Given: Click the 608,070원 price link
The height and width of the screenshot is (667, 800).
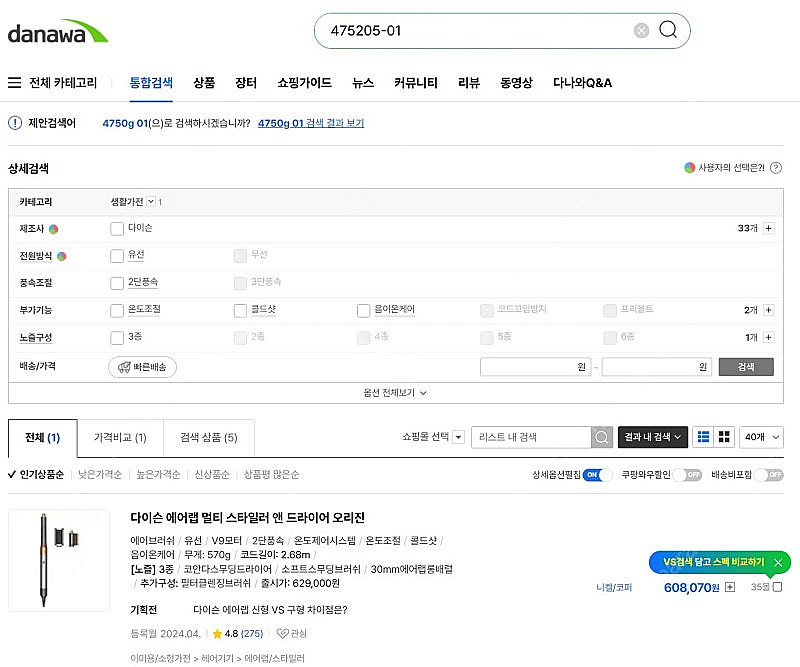Looking at the screenshot, I should click(x=691, y=587).
